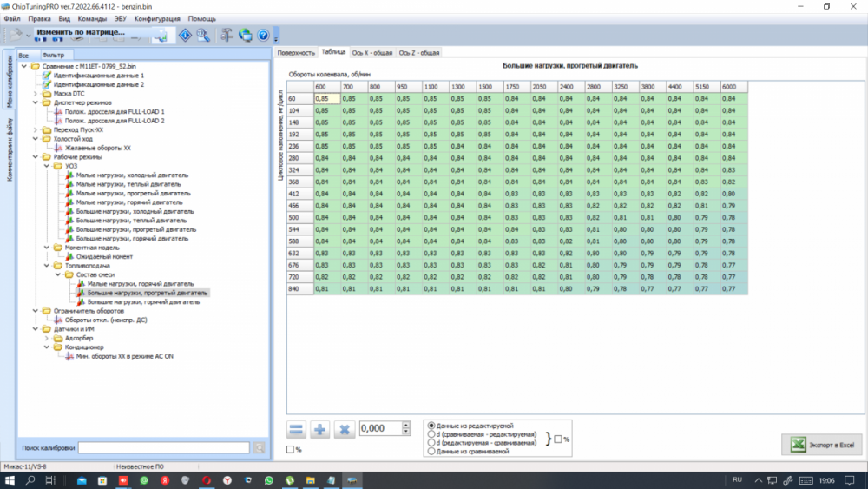Collapse the 'Рабочие режимы' tree folder
This screenshot has width=868, height=489.
pyautogui.click(x=35, y=156)
